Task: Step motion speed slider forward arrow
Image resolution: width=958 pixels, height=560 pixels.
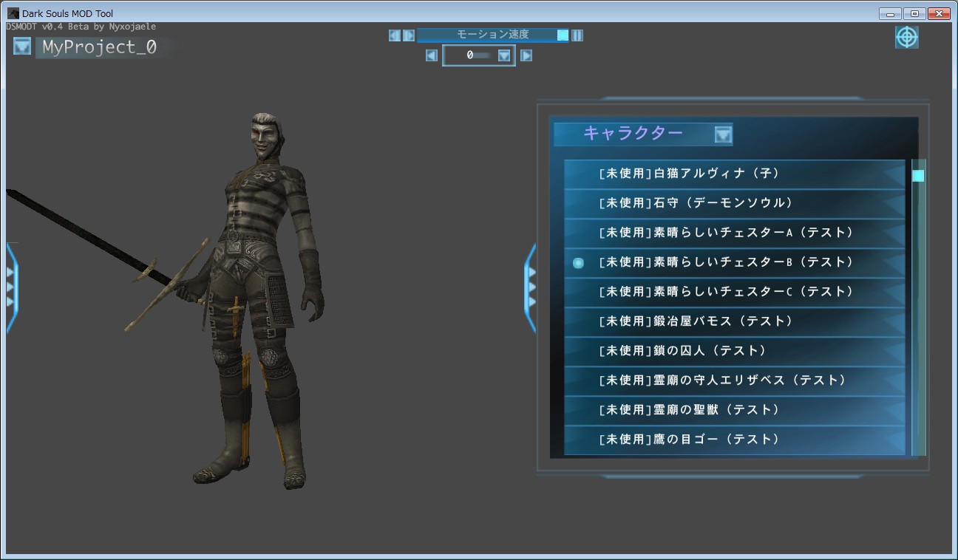Action: pyautogui.click(x=409, y=35)
